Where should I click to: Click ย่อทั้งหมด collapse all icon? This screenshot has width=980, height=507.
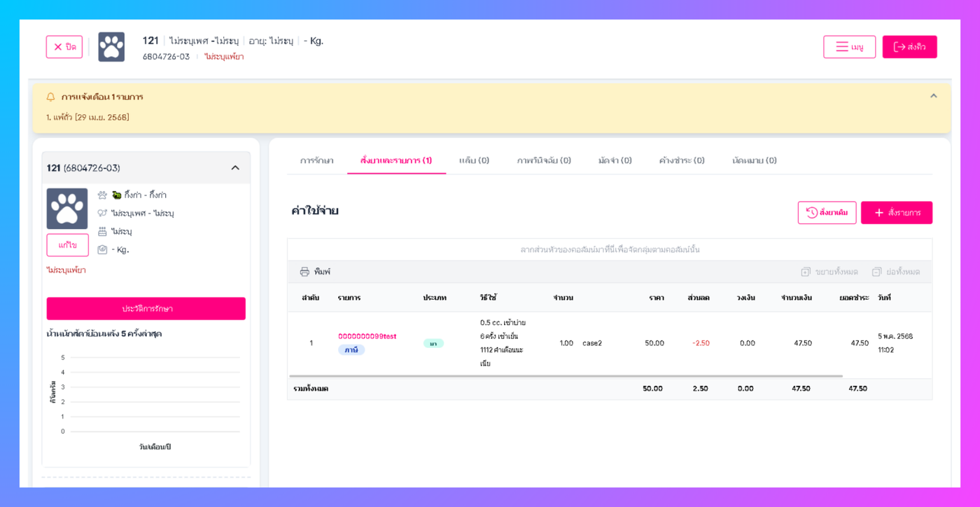[x=876, y=272]
